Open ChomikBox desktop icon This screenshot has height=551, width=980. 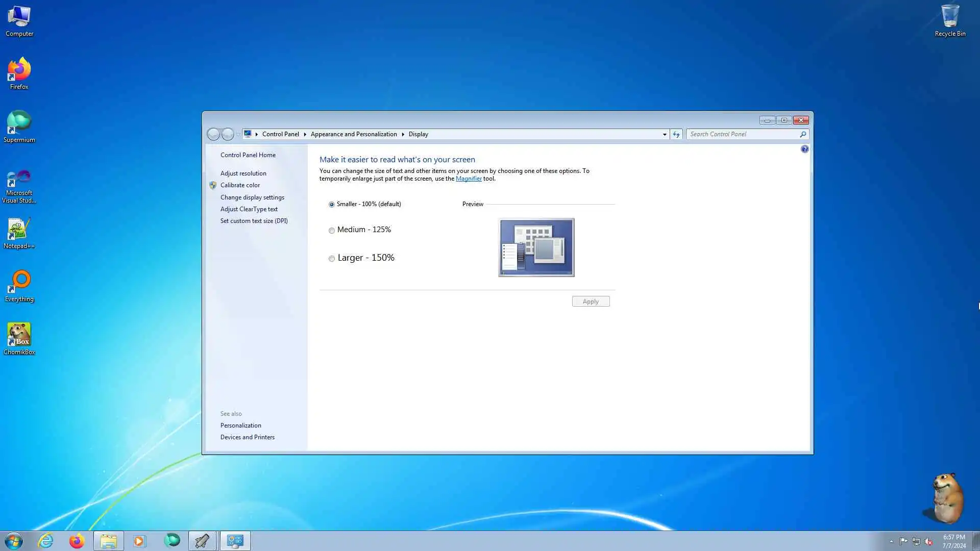[x=19, y=336]
